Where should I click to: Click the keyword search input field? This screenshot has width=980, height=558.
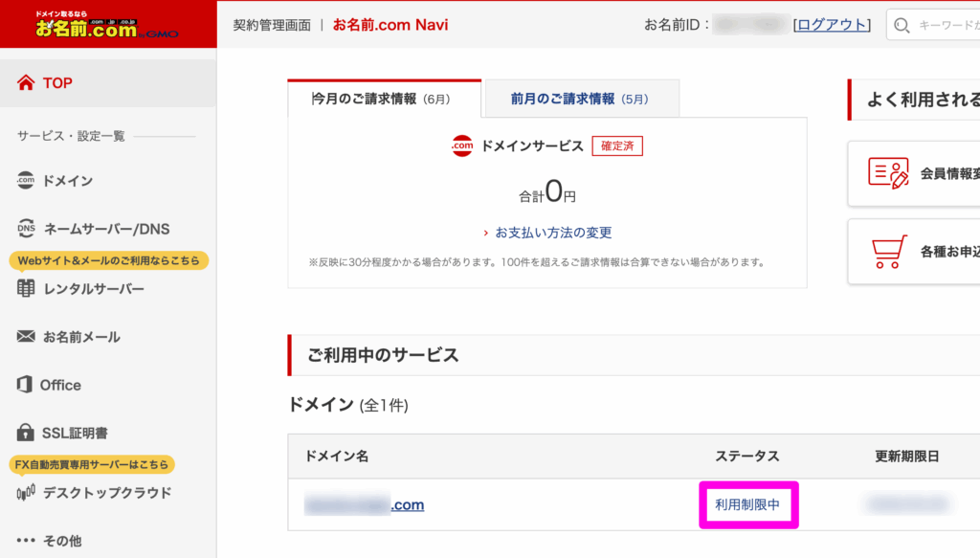click(x=933, y=25)
